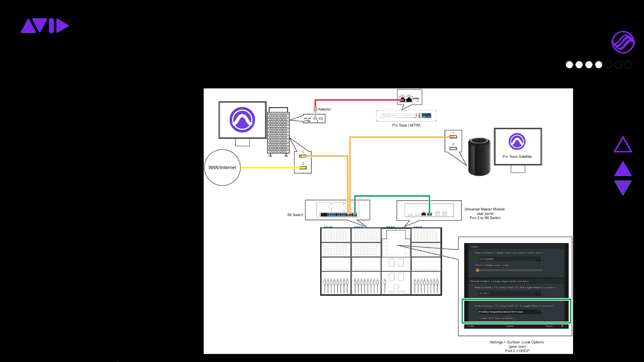
Task: Click 'Settings > Surface, Local Options' caption
Action: point(517,342)
